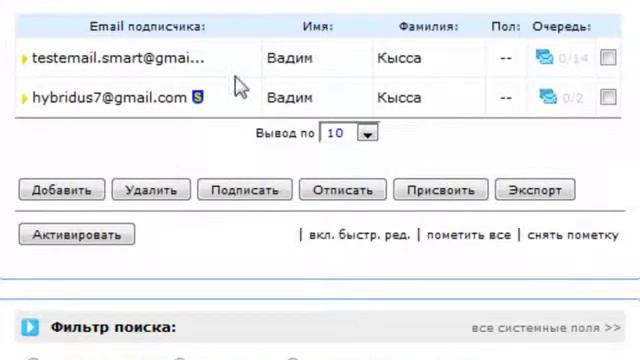Click queue count 0/14 in first row

pos(573,59)
